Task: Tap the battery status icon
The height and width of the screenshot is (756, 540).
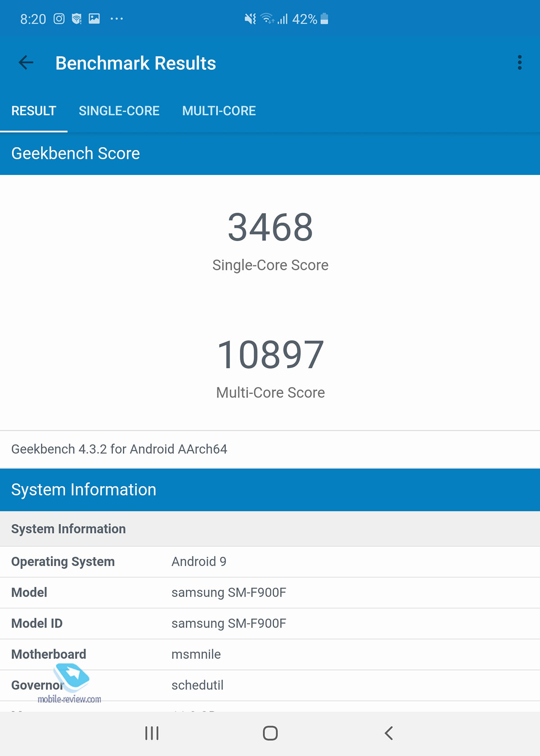Action: coord(324,19)
